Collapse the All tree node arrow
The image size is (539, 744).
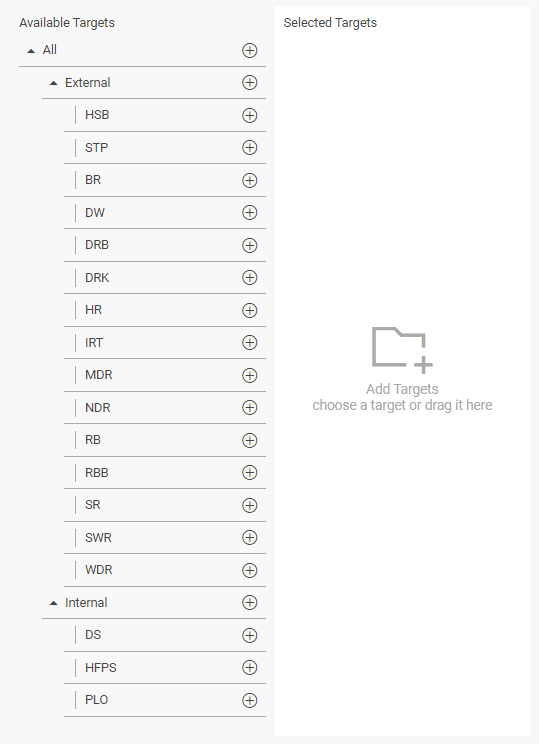click(31, 50)
